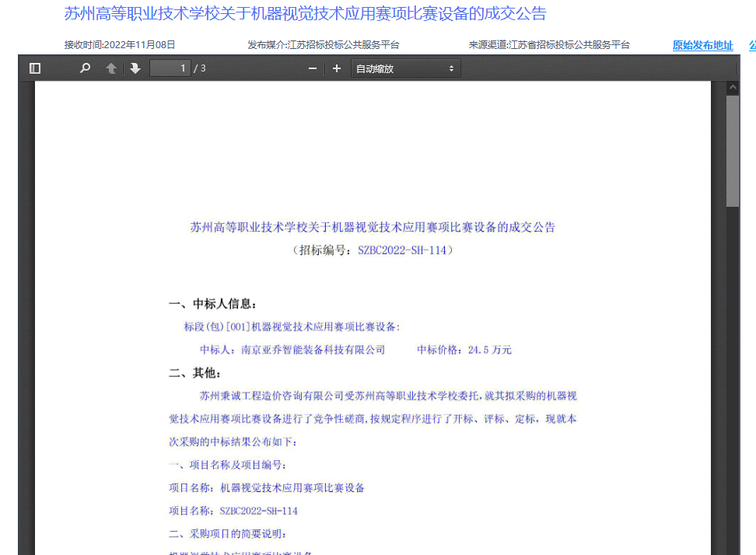
Task: Click the total page count "/ 3"
Action: pos(200,68)
